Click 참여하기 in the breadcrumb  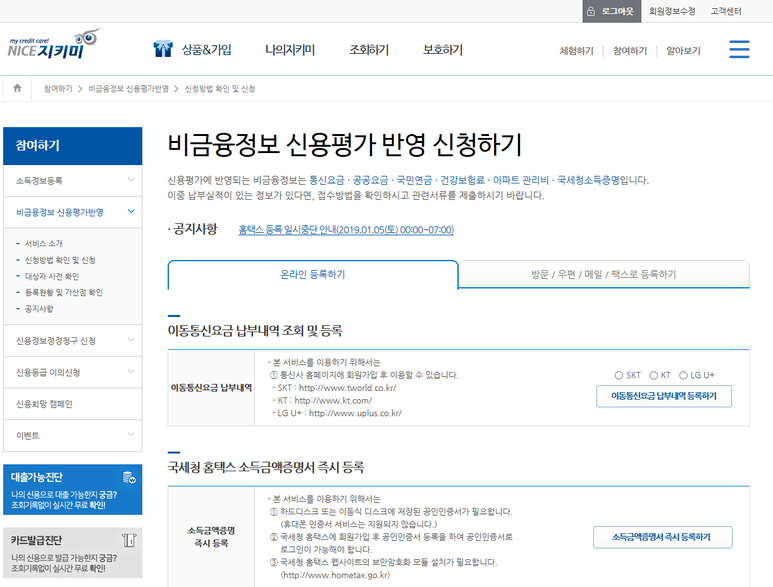pos(58,89)
